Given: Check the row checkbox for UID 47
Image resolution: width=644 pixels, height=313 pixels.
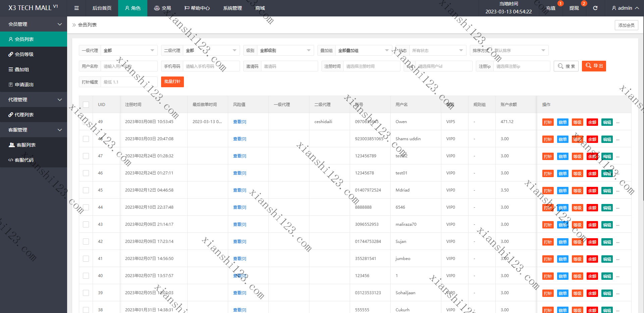Looking at the screenshot, I should 86,156.
